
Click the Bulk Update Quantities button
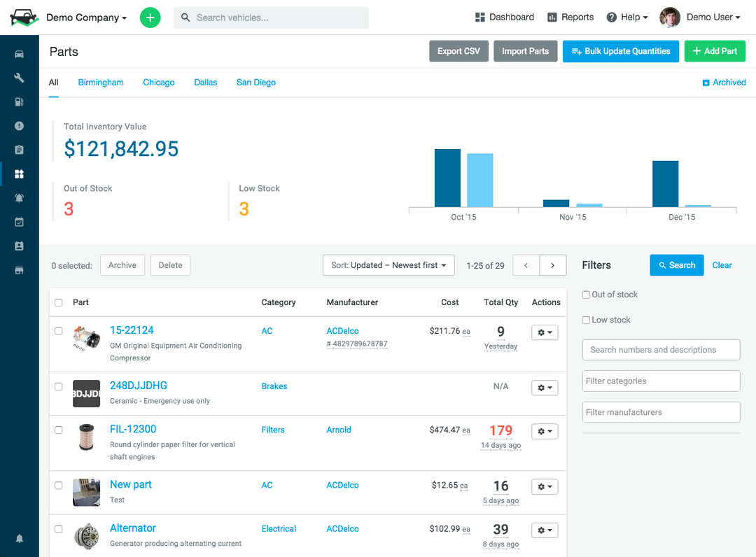coord(620,51)
